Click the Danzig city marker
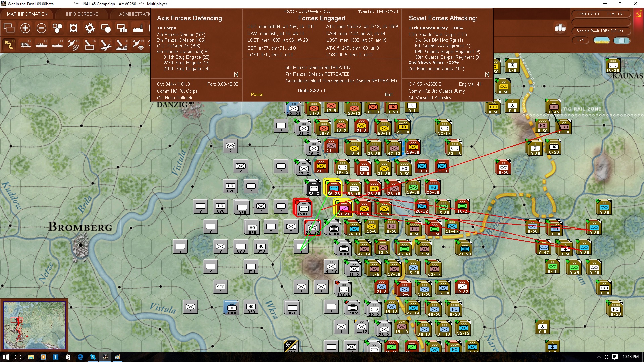 tap(191, 103)
